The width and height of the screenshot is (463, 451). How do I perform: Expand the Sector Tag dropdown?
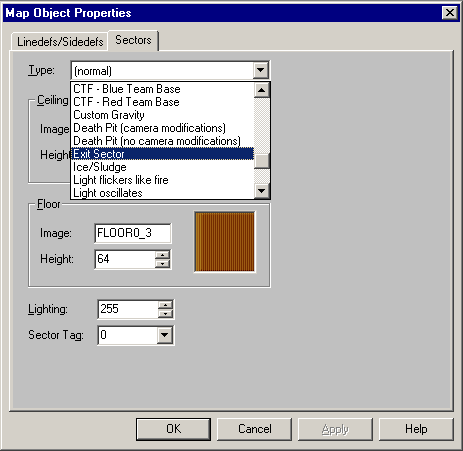point(165,335)
